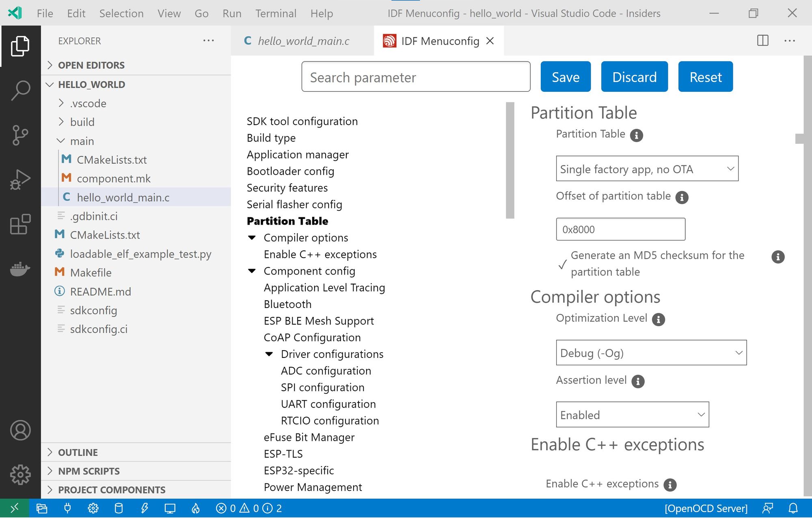This screenshot has width=812, height=518.
Task: Open the Docker view in activity bar
Action: tap(20, 269)
